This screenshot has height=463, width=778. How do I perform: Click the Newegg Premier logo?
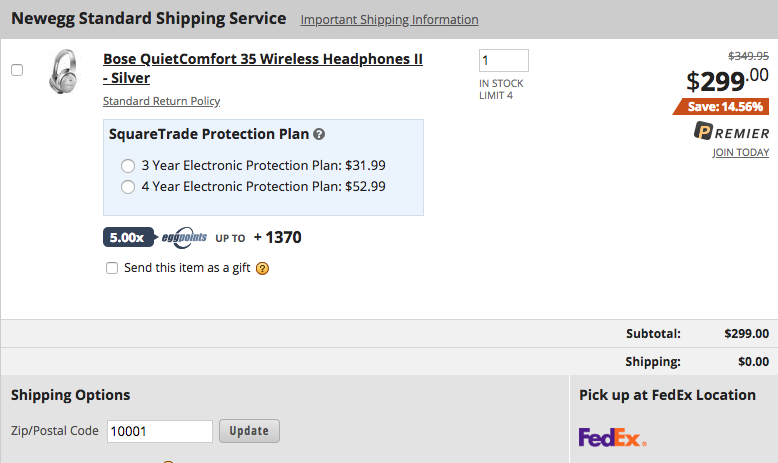pyautogui.click(x=731, y=133)
